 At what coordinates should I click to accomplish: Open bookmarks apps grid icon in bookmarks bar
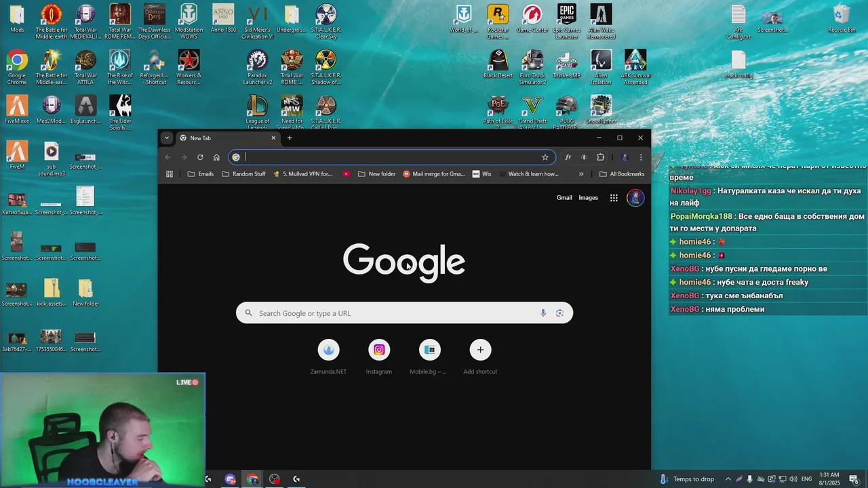(170, 174)
